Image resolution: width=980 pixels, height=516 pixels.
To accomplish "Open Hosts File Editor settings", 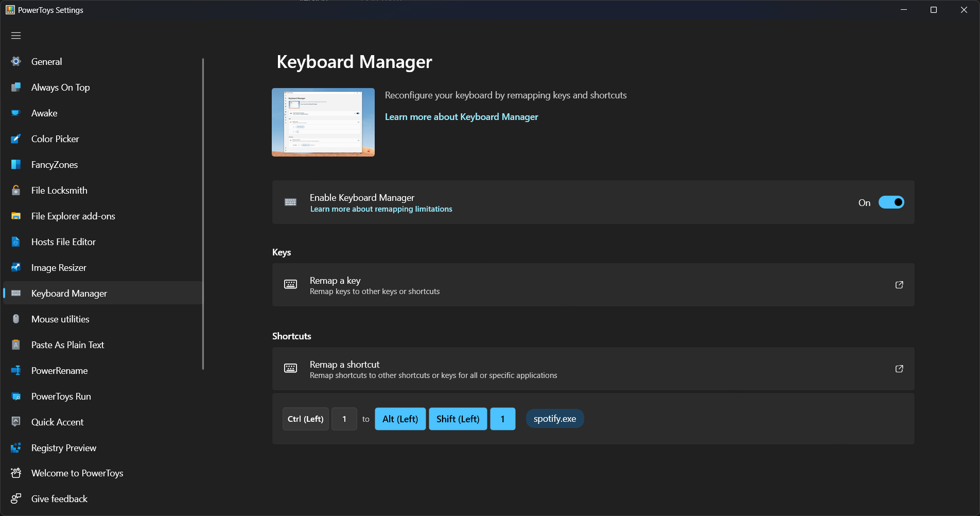I will [x=103, y=242].
